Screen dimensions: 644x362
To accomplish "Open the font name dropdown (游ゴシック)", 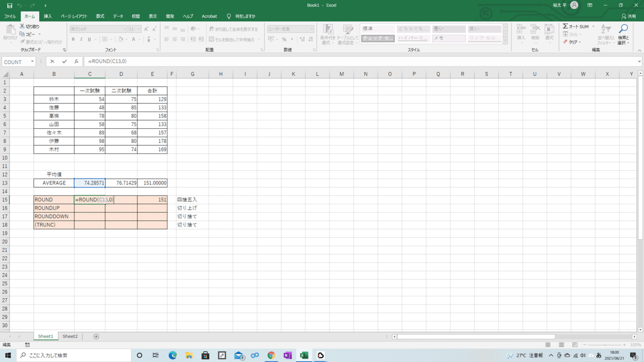I will tap(125, 29).
